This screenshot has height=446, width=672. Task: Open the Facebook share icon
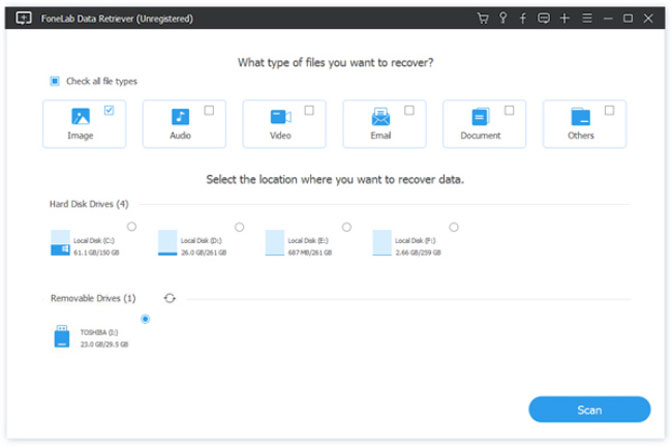(x=523, y=18)
